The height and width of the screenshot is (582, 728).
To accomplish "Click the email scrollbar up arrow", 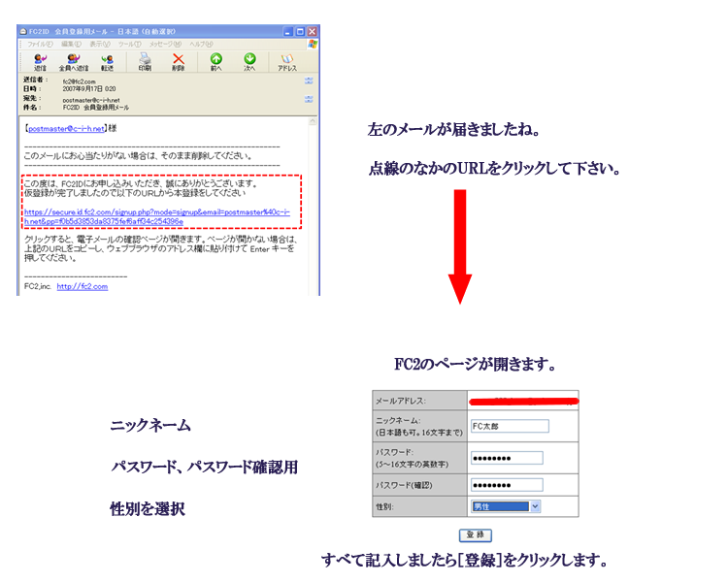I will click(x=313, y=121).
